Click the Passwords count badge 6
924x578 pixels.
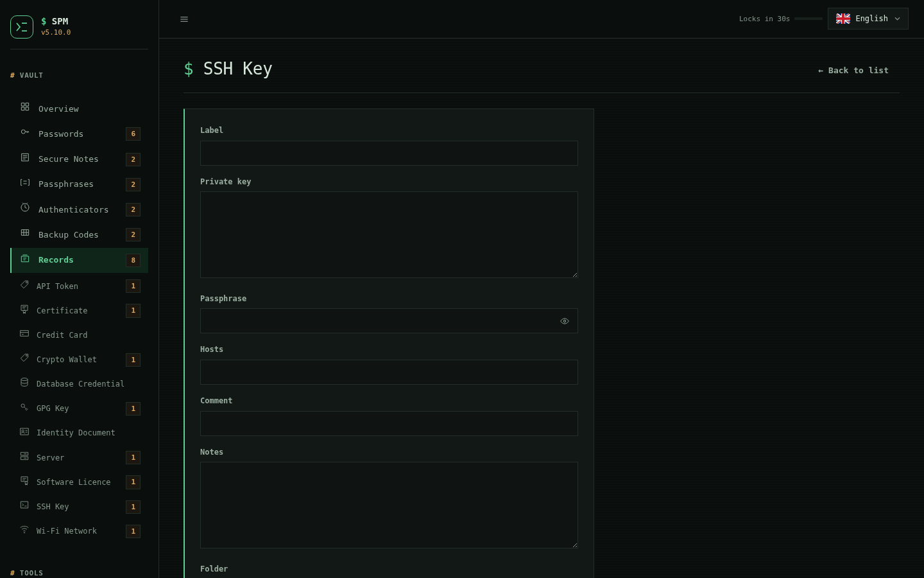pos(133,134)
